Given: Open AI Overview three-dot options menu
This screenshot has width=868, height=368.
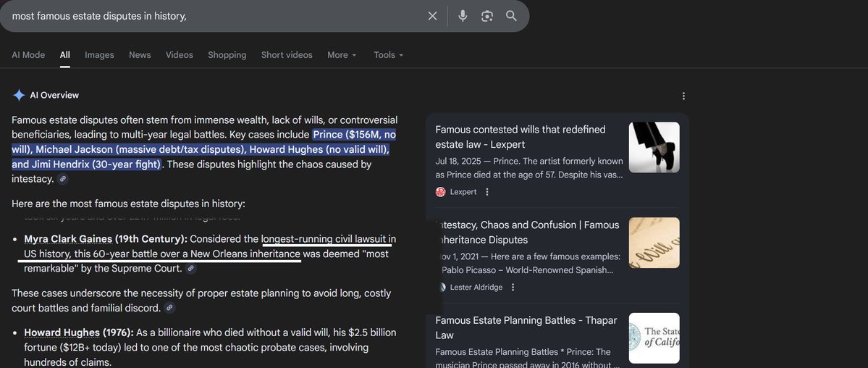Looking at the screenshot, I should [683, 96].
